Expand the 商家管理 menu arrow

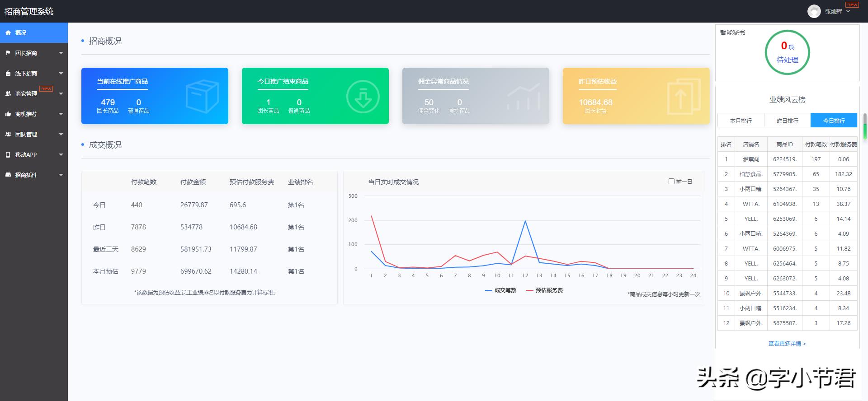(61, 93)
